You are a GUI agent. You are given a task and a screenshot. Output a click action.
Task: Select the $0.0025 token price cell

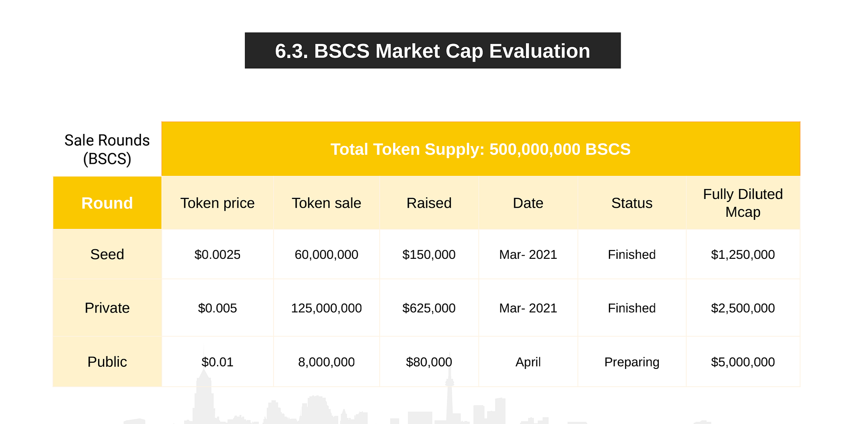[x=217, y=254]
